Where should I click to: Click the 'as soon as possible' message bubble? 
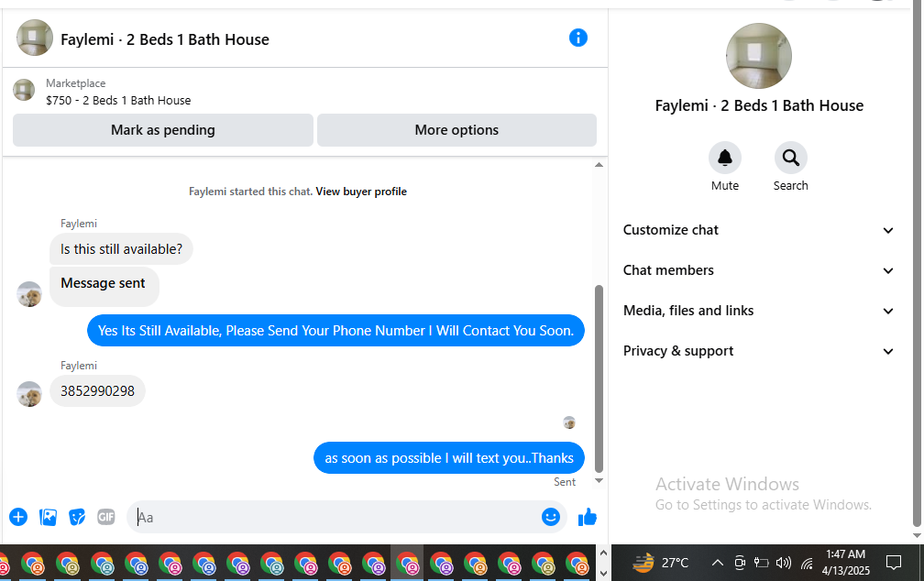tap(449, 458)
